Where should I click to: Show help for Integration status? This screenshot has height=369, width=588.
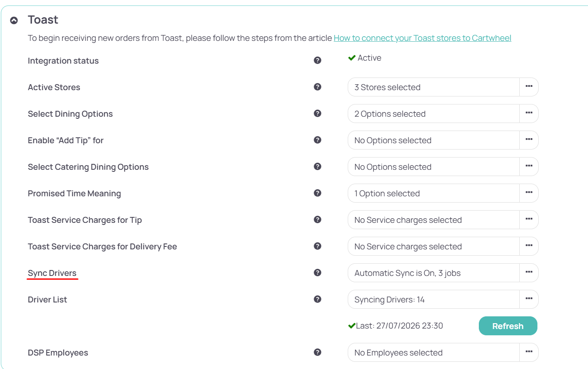click(x=318, y=60)
